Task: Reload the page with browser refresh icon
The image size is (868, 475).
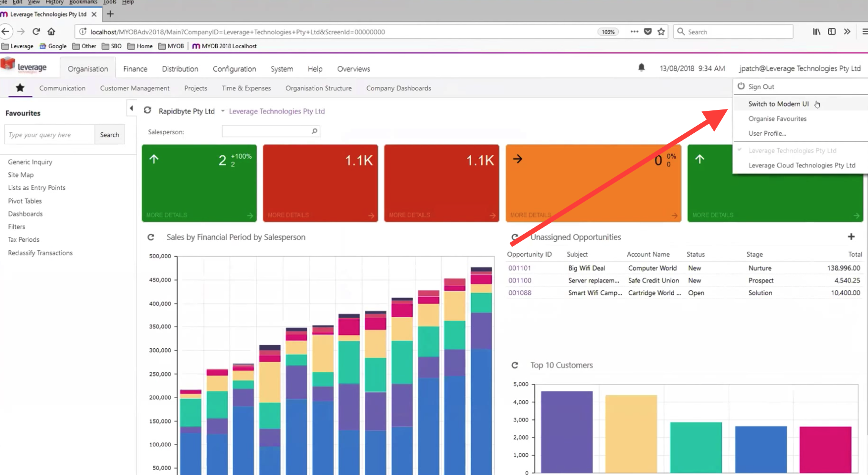Action: [36, 32]
